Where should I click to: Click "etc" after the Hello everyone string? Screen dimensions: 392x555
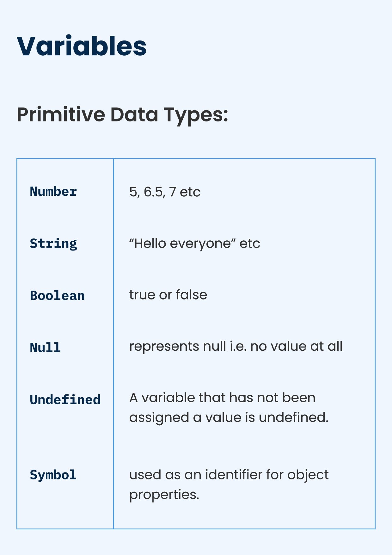(250, 244)
